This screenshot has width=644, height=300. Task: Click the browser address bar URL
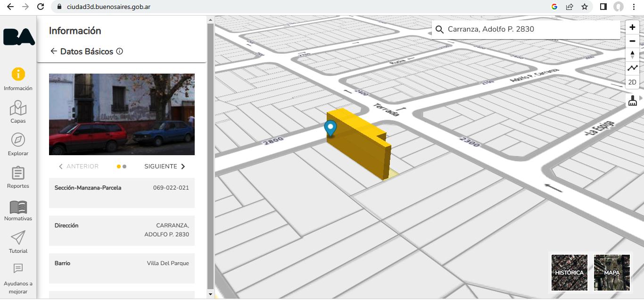108,7
